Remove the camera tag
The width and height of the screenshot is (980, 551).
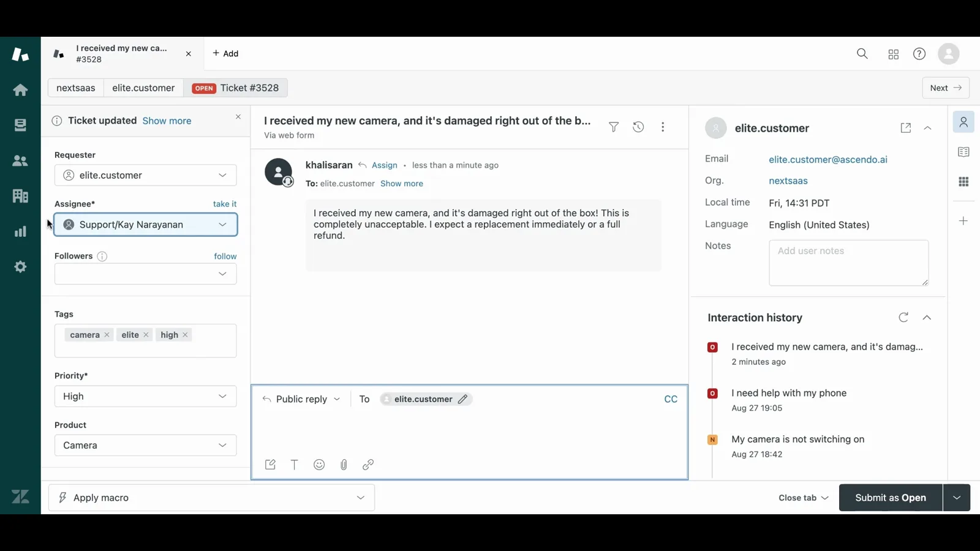pos(107,335)
